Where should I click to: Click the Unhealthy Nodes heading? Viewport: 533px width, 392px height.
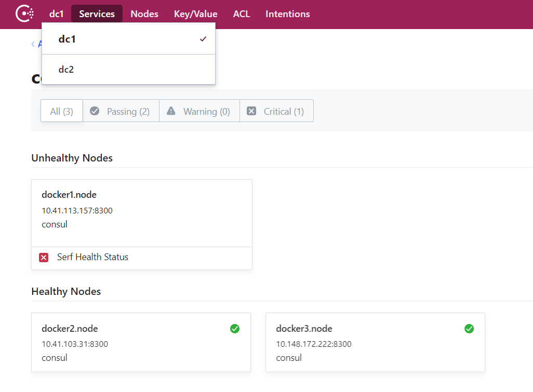tap(72, 158)
